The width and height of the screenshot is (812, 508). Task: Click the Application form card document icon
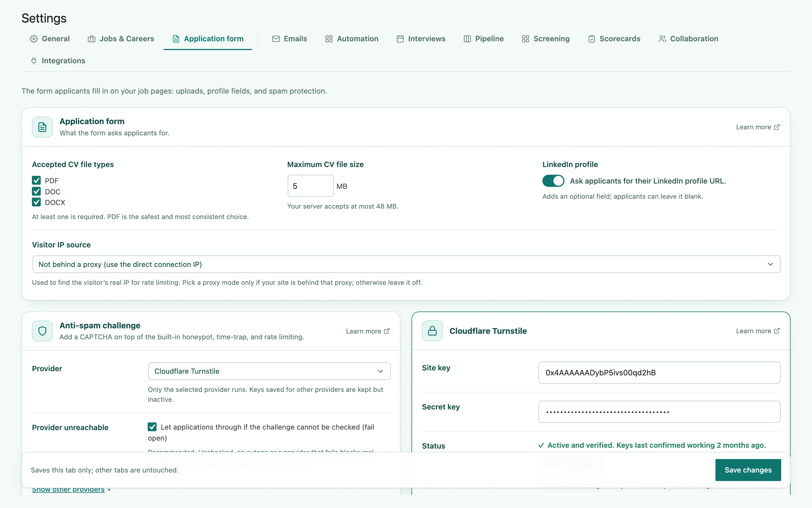(42, 127)
